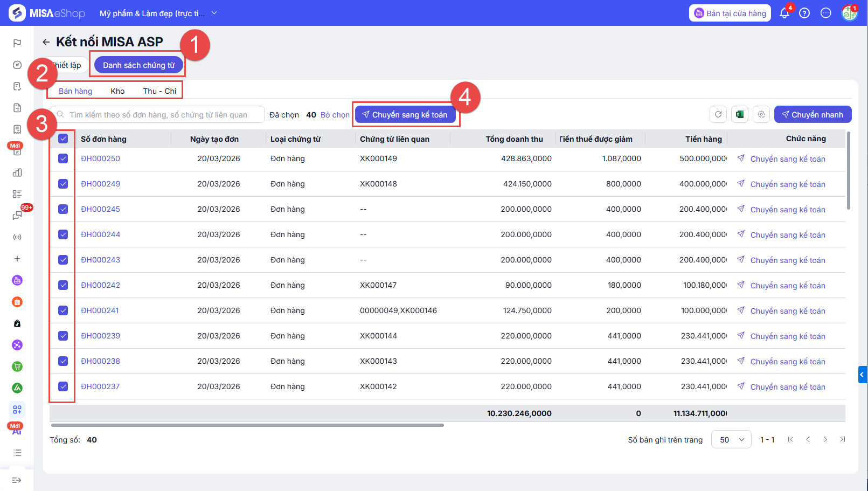This screenshot has width=868, height=491.
Task: Refresh the document list
Action: pyautogui.click(x=718, y=114)
